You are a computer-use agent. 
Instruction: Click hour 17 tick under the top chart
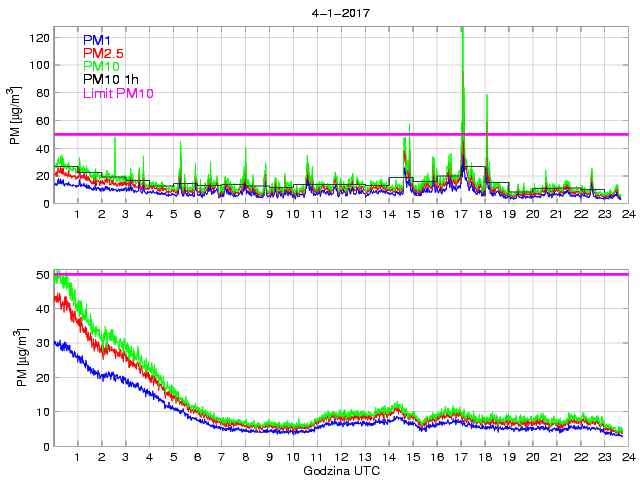461,214
